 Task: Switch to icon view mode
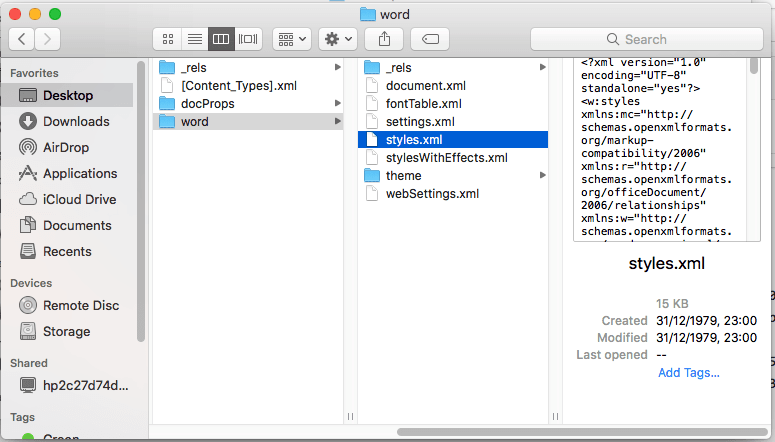coord(168,39)
